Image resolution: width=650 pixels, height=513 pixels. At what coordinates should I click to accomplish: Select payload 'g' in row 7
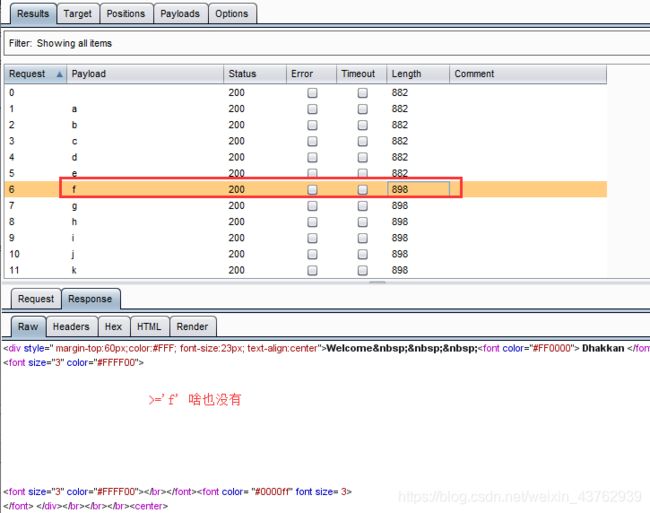coord(74,206)
